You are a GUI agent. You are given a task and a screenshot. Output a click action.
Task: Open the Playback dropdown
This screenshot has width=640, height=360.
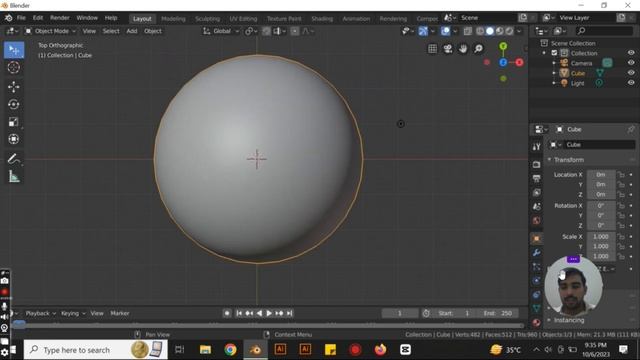pyautogui.click(x=40, y=313)
